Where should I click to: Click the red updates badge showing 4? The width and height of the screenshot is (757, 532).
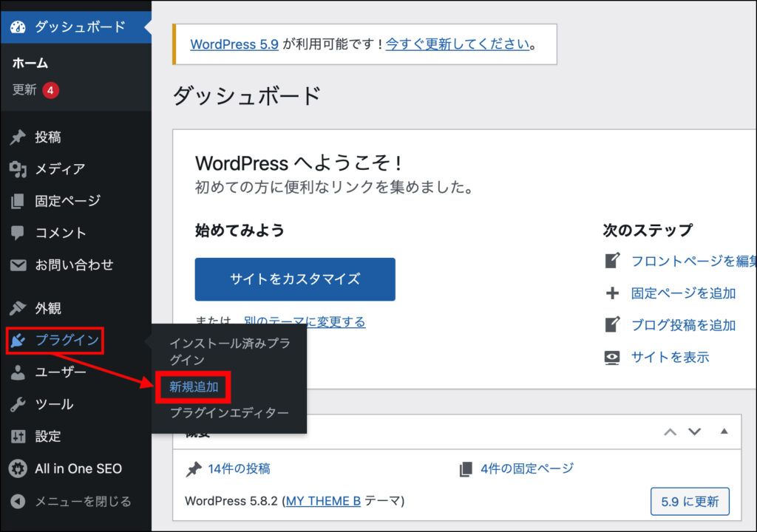tap(50, 90)
